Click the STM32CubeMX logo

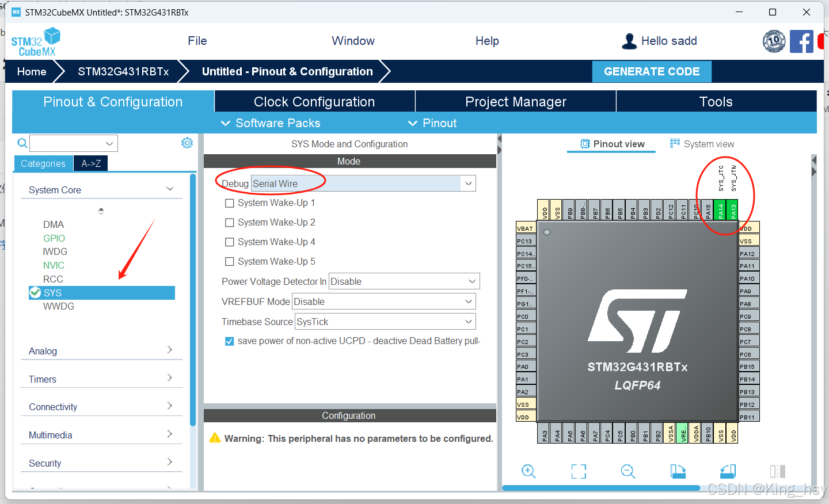36,42
